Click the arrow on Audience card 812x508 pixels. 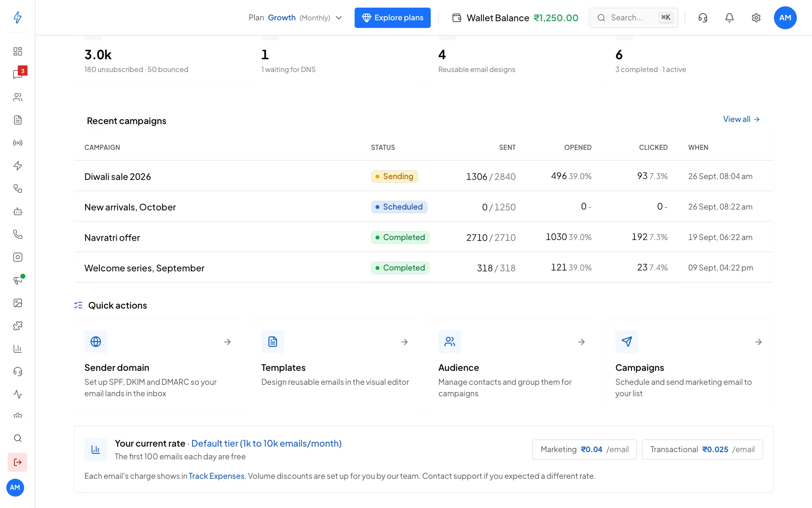582,342
